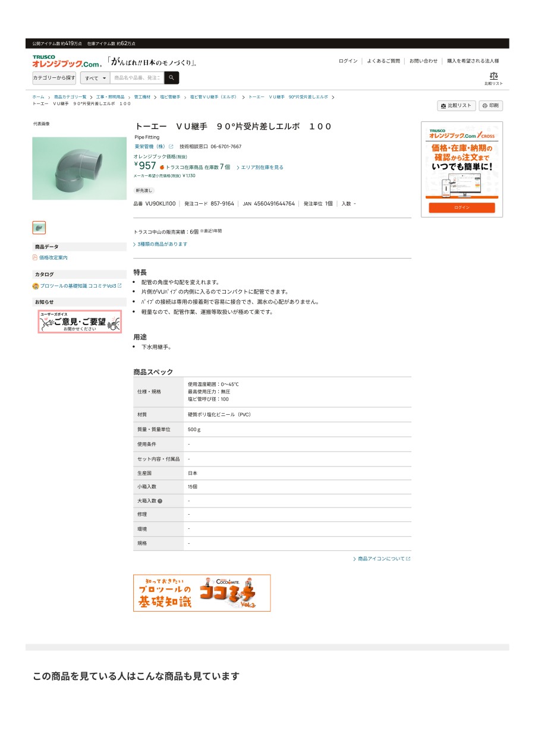Click the search magnifier icon button
535x756 pixels.
coord(171,78)
